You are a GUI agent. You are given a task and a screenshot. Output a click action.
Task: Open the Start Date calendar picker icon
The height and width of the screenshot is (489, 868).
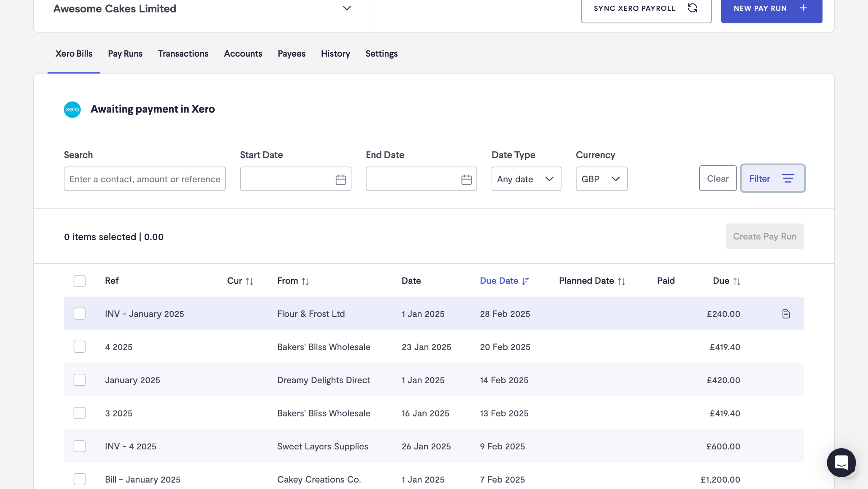point(340,179)
